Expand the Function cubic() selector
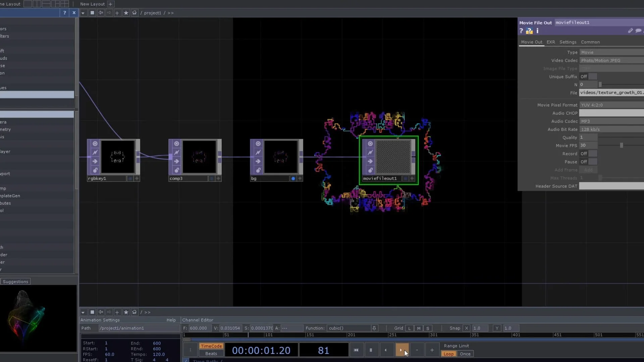 pos(374,328)
